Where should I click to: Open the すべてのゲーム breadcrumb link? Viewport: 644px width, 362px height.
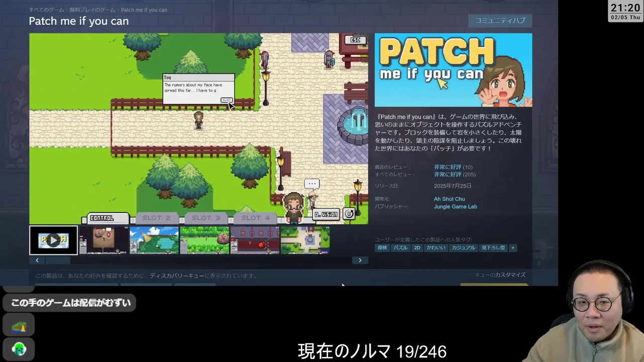(x=46, y=10)
